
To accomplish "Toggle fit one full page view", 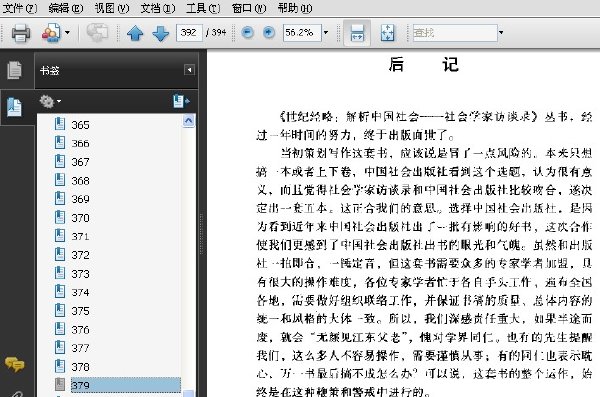I will [x=387, y=33].
